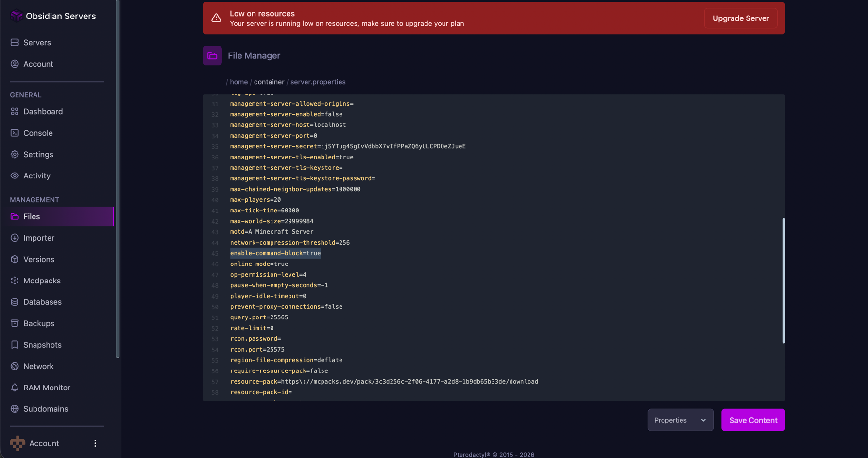Open the File Manager folder icon
Image resolution: width=868 pixels, height=458 pixels.
tap(212, 55)
